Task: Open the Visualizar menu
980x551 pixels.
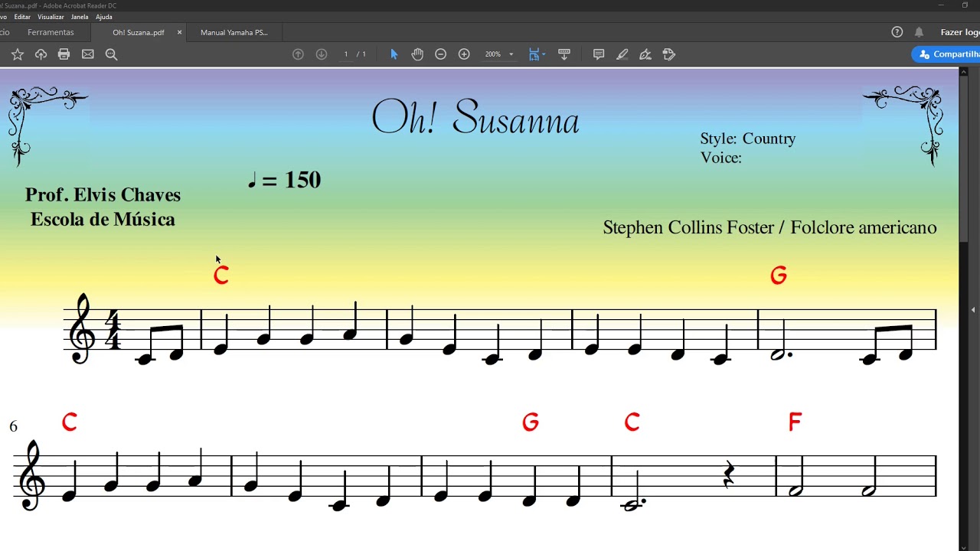Action: click(51, 17)
